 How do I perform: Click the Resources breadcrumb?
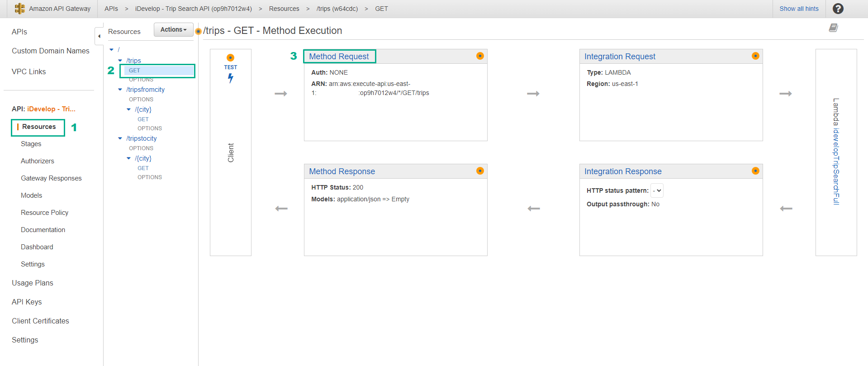(284, 9)
